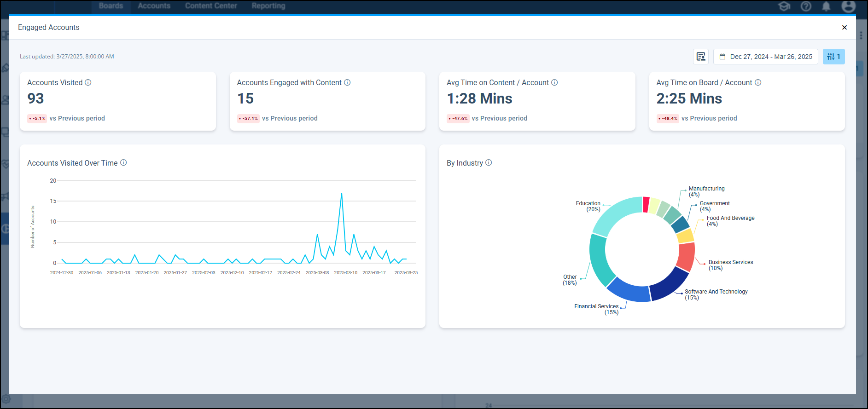Open the filters button showing 1

[x=833, y=57]
